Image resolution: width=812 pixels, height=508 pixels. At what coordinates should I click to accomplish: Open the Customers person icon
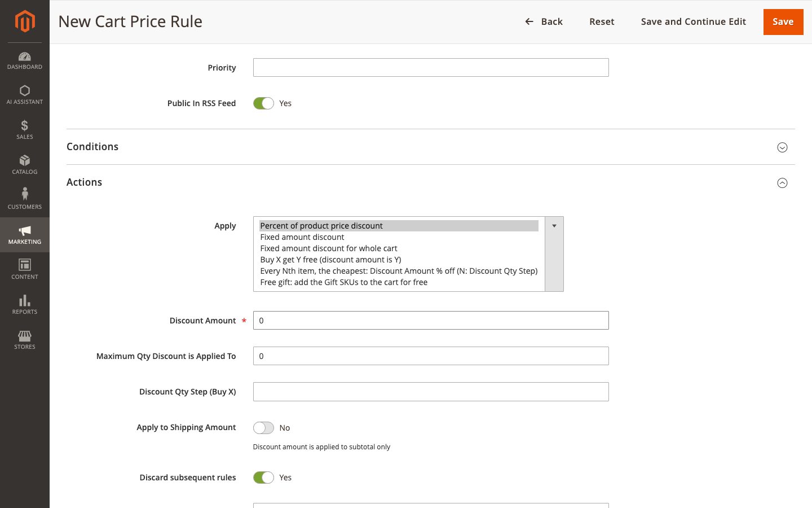click(25, 194)
